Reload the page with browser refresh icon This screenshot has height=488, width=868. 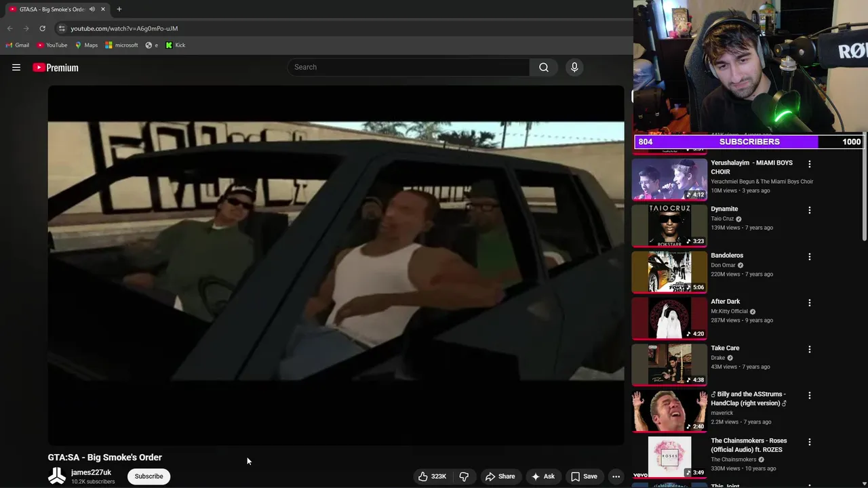coord(42,28)
